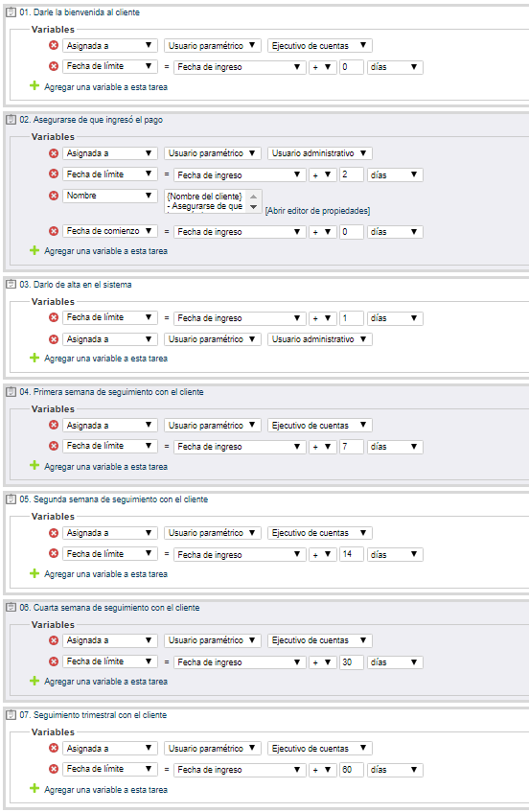Open the Ejecutivo de cuentas dropdown in task 01
This screenshot has width=529, height=812.
320,46
